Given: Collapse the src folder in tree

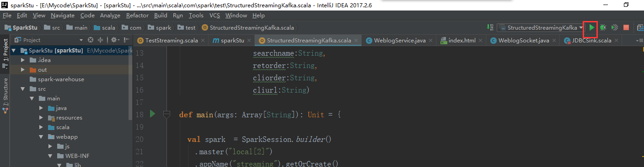Looking at the screenshot, I should tap(23, 89).
